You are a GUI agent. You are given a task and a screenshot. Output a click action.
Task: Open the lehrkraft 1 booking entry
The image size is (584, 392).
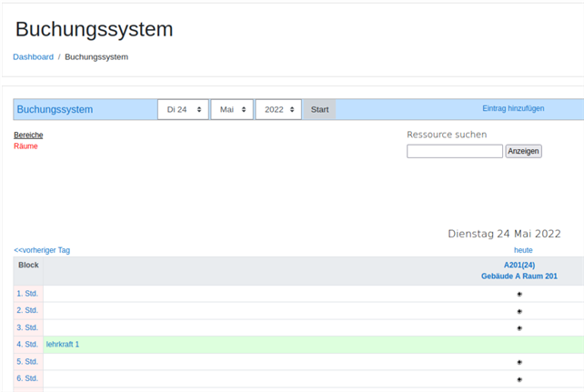tap(63, 345)
